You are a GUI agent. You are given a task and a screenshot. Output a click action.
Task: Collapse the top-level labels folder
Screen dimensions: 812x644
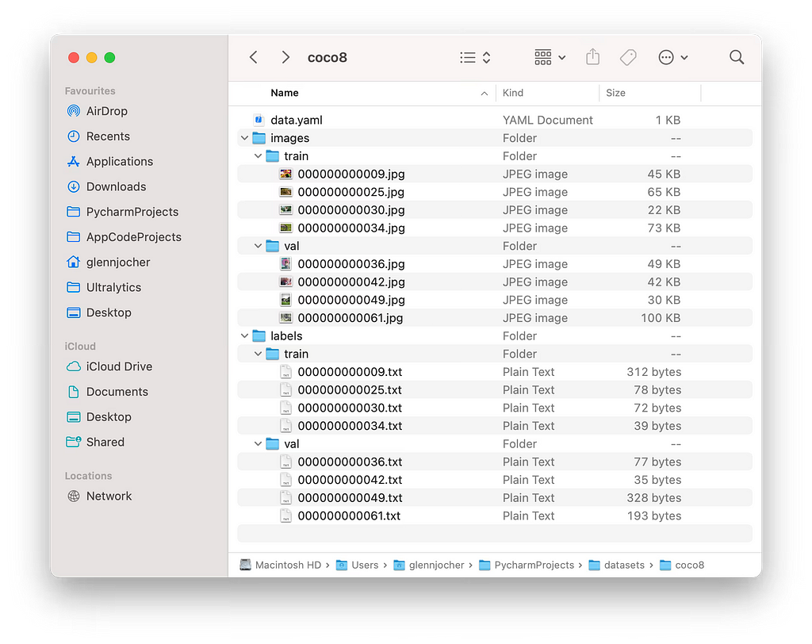point(244,335)
